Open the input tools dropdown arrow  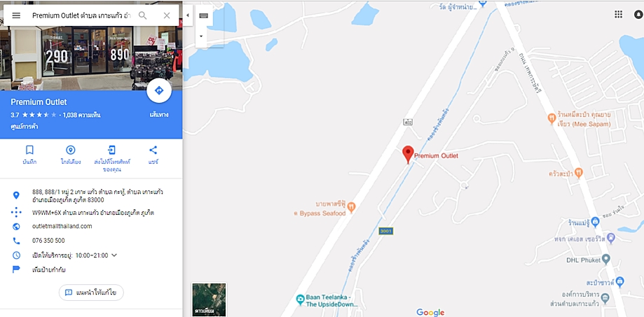[201, 36]
